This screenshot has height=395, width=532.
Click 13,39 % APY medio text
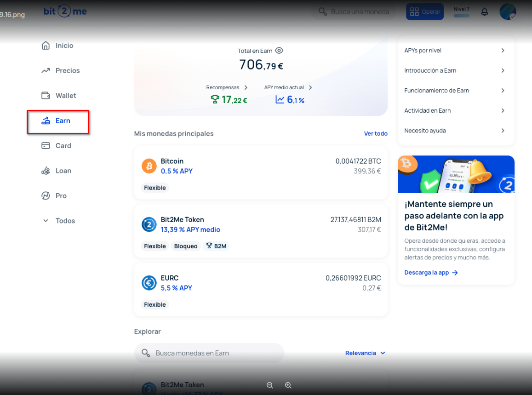(190, 229)
